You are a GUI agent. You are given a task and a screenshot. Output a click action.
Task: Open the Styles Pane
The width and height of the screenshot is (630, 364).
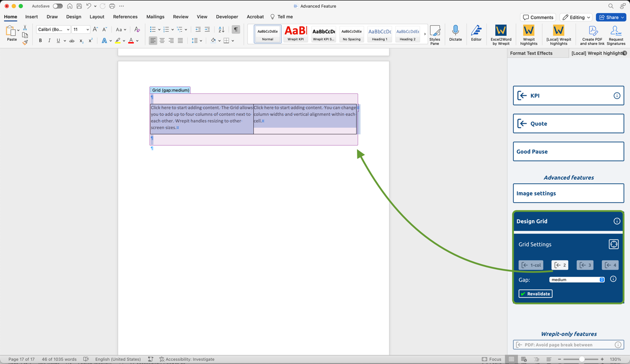[435, 35]
